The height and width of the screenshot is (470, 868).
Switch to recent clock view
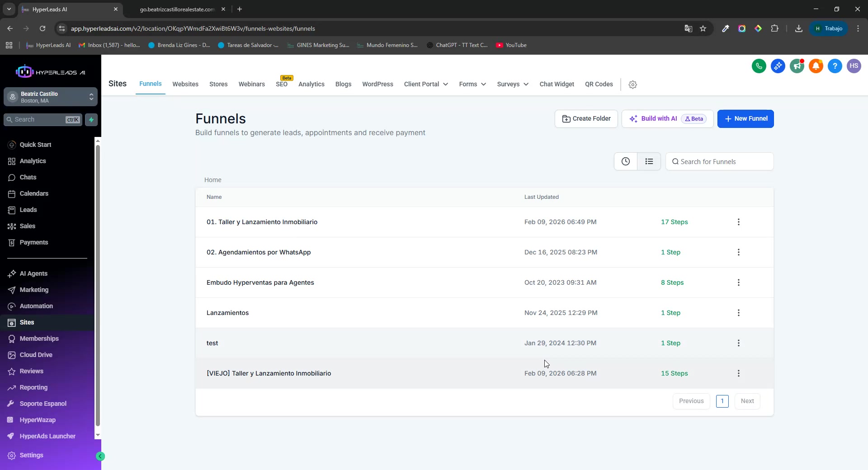pyautogui.click(x=625, y=161)
